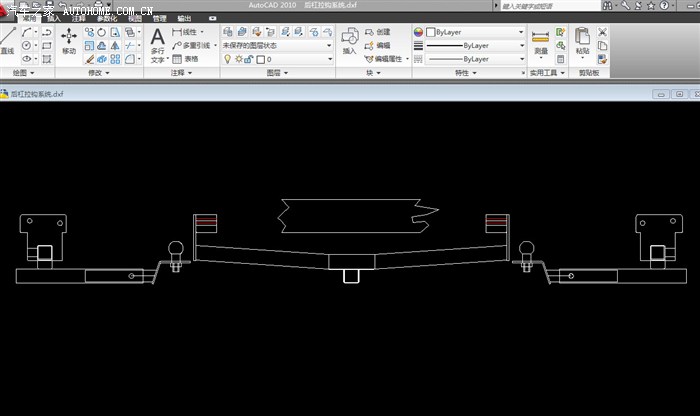Expand the ByLayer color dropdown
Viewport: 700px width, 416px height.
(x=521, y=32)
